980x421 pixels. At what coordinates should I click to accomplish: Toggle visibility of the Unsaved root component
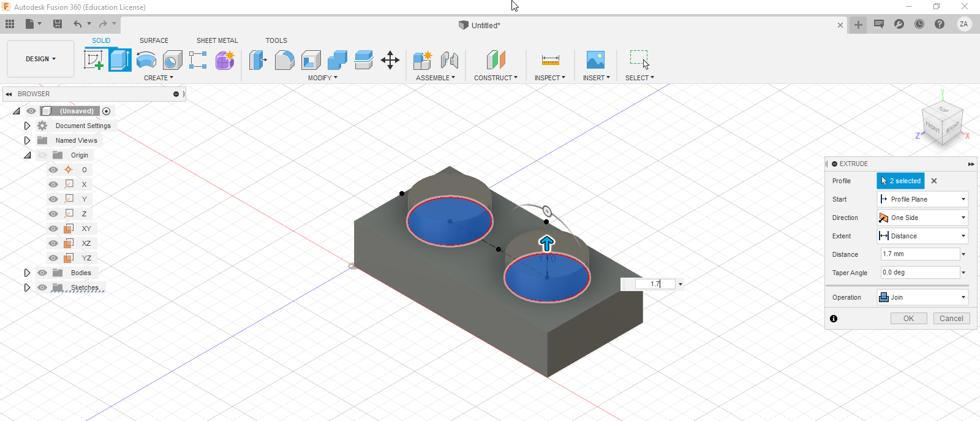coord(31,111)
